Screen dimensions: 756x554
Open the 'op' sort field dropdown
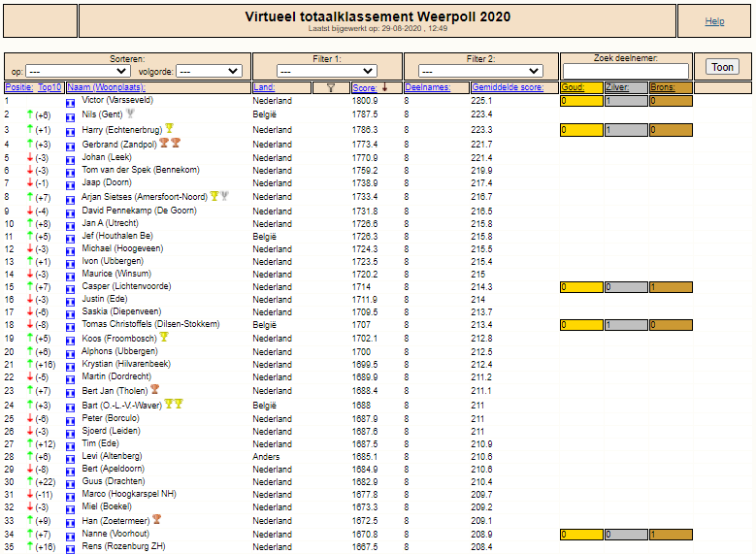point(78,72)
